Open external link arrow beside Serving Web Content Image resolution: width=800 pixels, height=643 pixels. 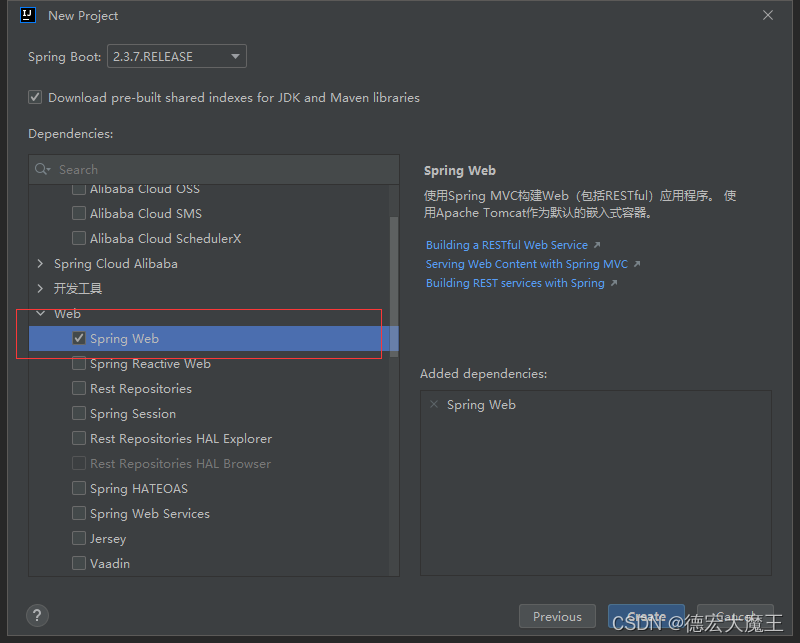637,264
